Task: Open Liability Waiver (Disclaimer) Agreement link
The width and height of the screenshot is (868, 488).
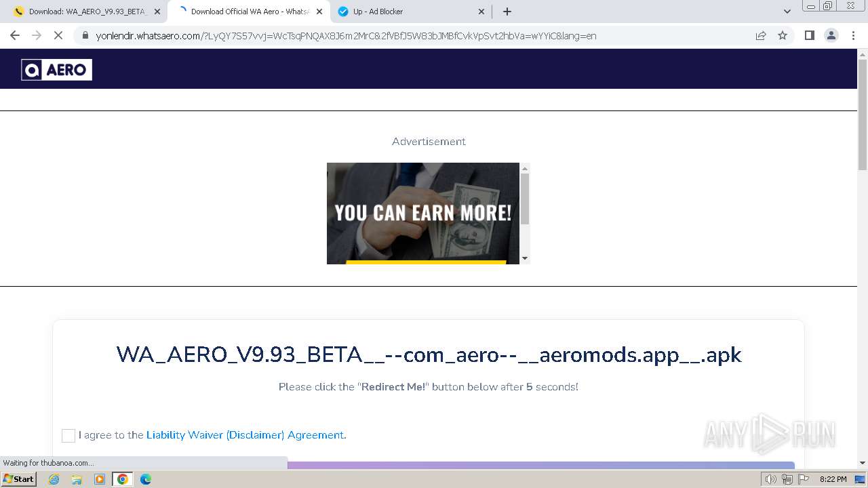Action: (x=246, y=435)
